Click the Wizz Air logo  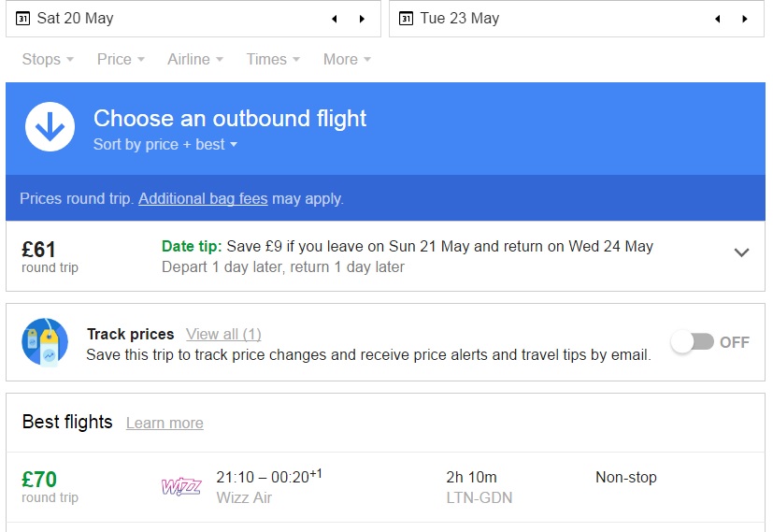point(181,487)
